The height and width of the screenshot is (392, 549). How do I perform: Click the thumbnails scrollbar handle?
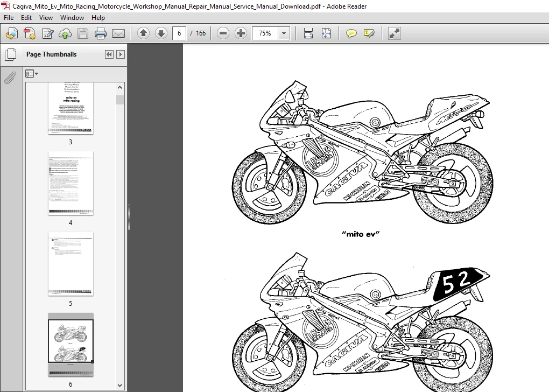(119, 100)
